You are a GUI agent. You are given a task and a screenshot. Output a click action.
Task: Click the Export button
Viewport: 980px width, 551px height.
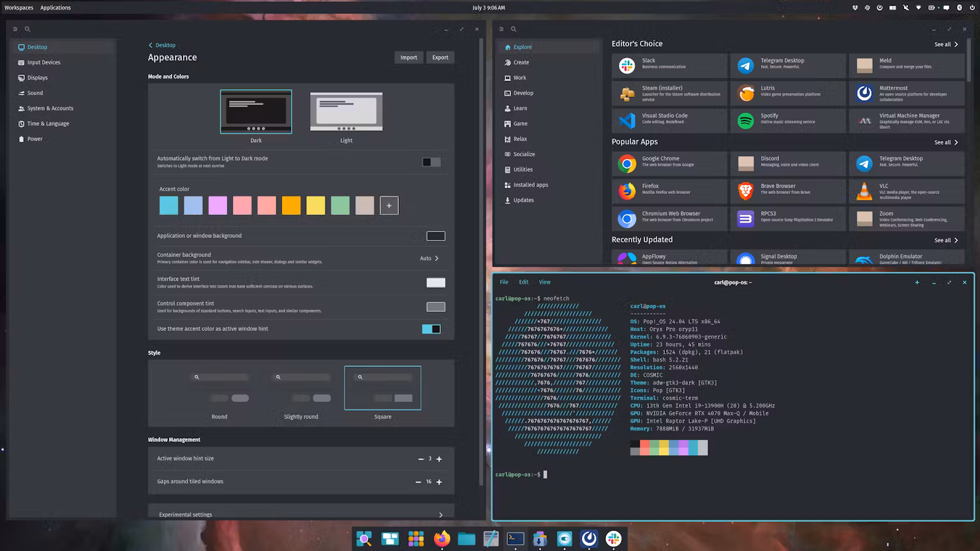(440, 57)
